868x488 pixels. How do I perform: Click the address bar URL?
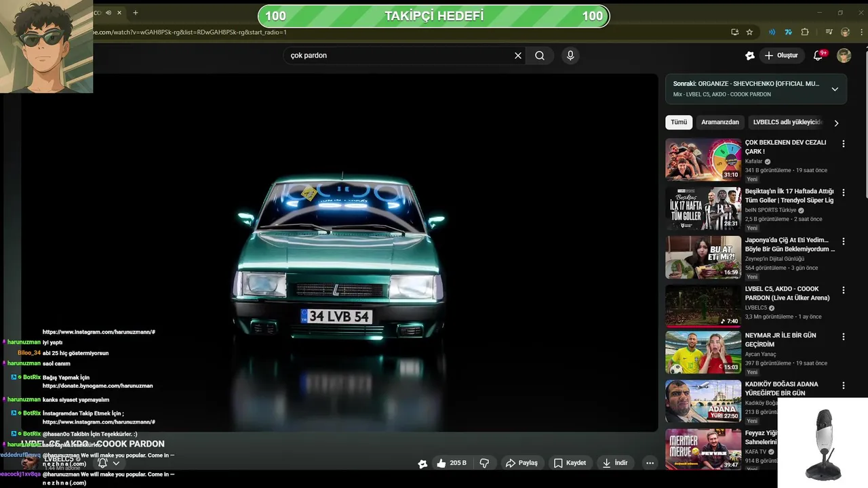click(x=190, y=32)
